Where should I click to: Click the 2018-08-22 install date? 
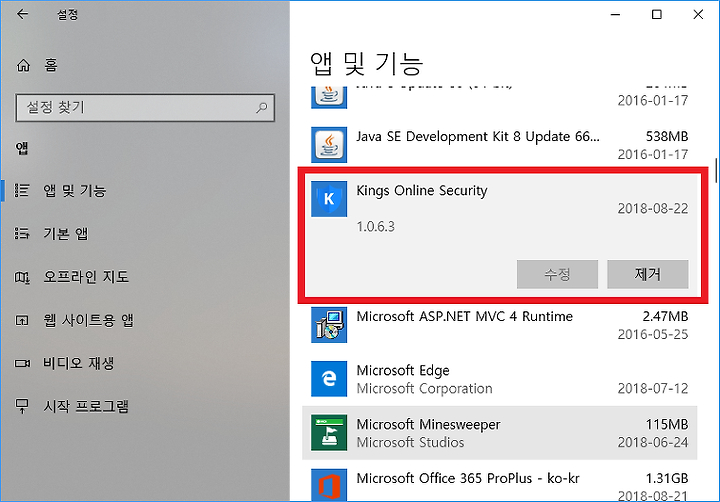pyautogui.click(x=652, y=209)
